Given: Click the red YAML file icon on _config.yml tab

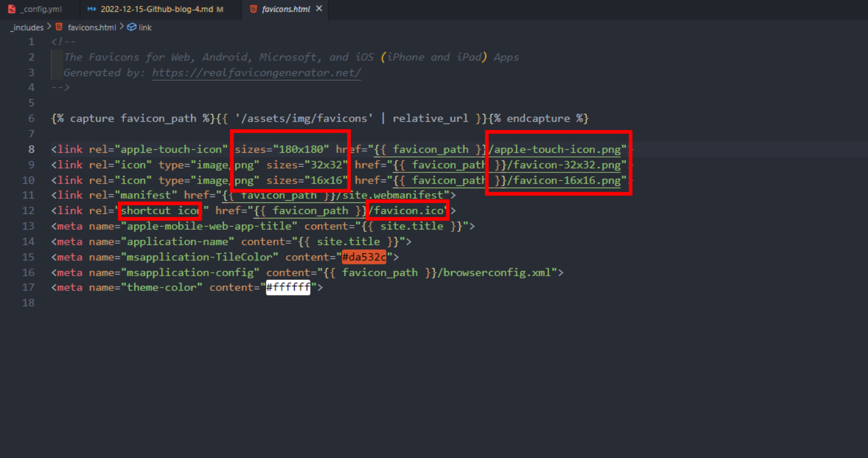Looking at the screenshot, I should [12, 9].
